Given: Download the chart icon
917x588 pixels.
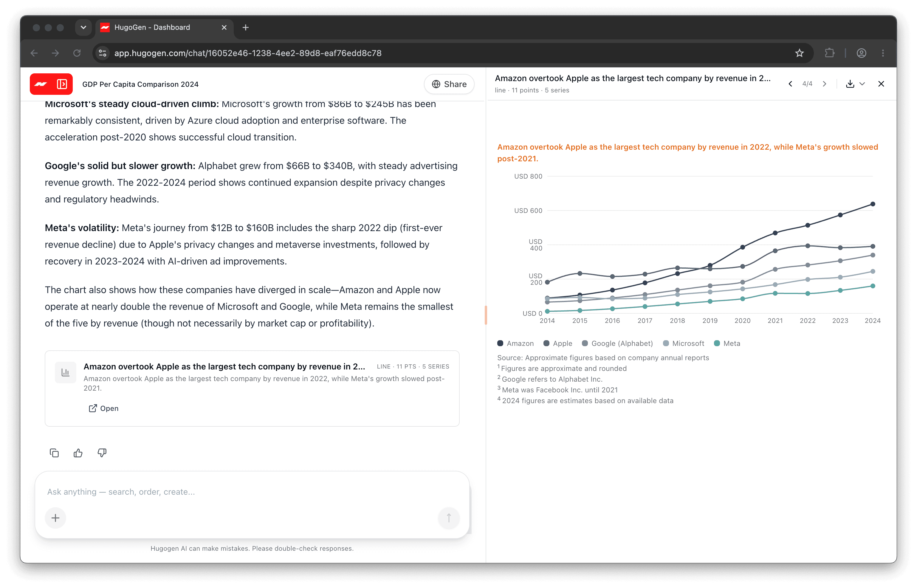Looking at the screenshot, I should (x=850, y=84).
